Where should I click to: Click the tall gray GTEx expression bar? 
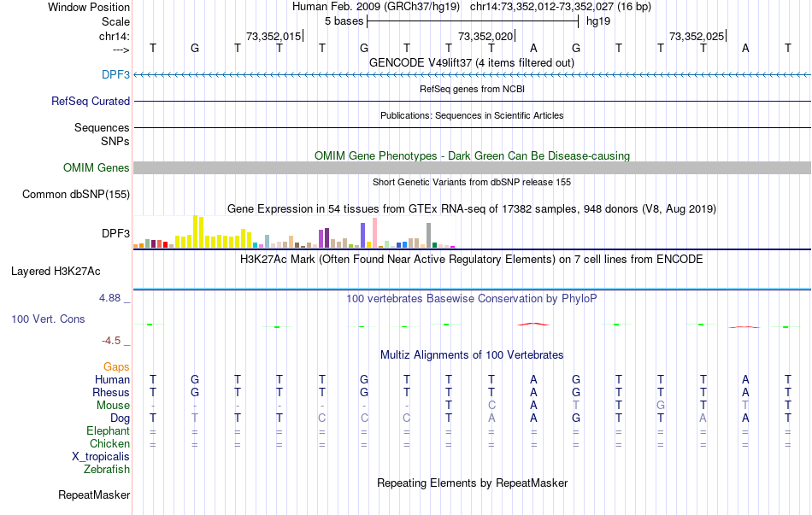pos(428,236)
